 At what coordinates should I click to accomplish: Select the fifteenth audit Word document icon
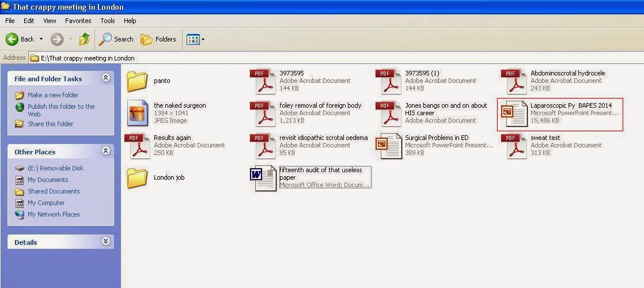[263, 178]
